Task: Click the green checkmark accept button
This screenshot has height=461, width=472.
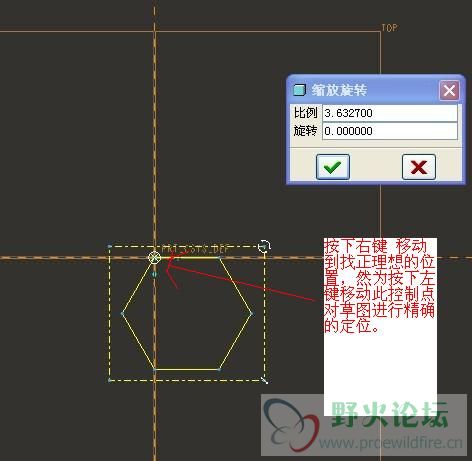Action: (x=333, y=167)
